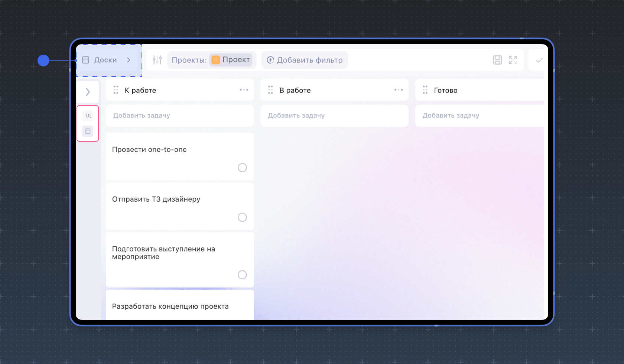
Task: Click the Добавить фильтр button
Action: 305,60
